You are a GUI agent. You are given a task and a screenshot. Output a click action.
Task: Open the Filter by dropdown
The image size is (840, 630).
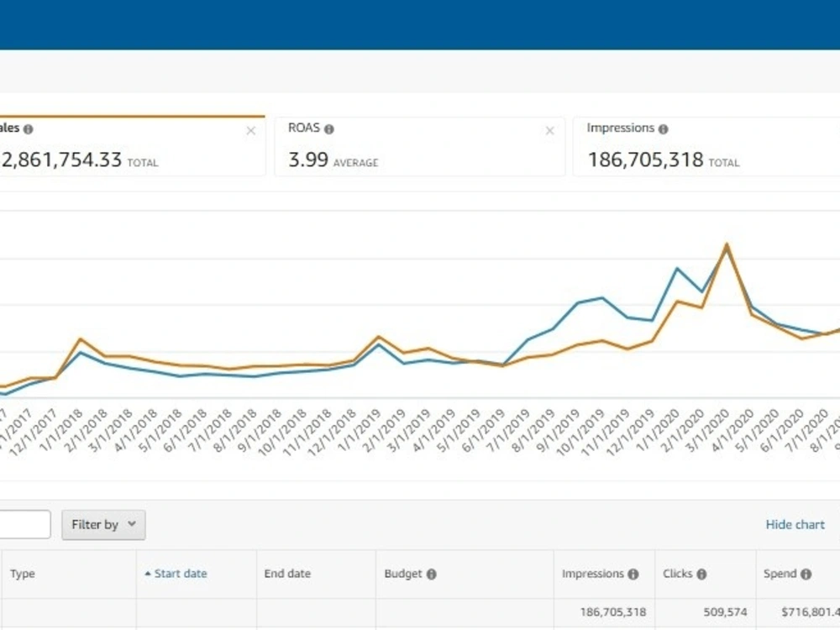tap(103, 524)
